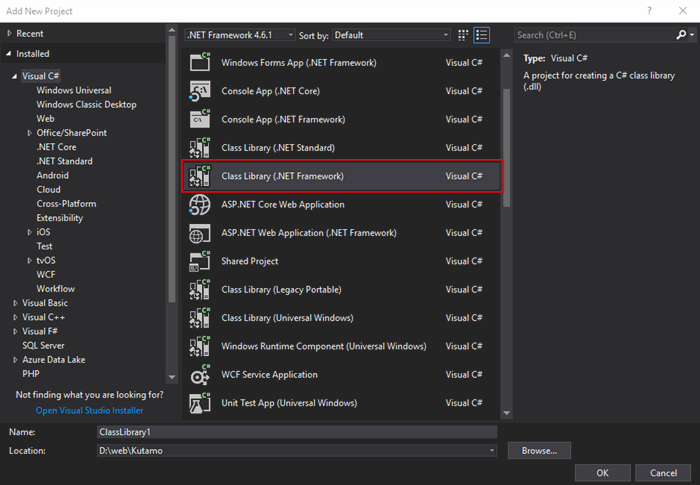Select WCF Service Application gear icon
This screenshot has height=485, width=700.
200,375
